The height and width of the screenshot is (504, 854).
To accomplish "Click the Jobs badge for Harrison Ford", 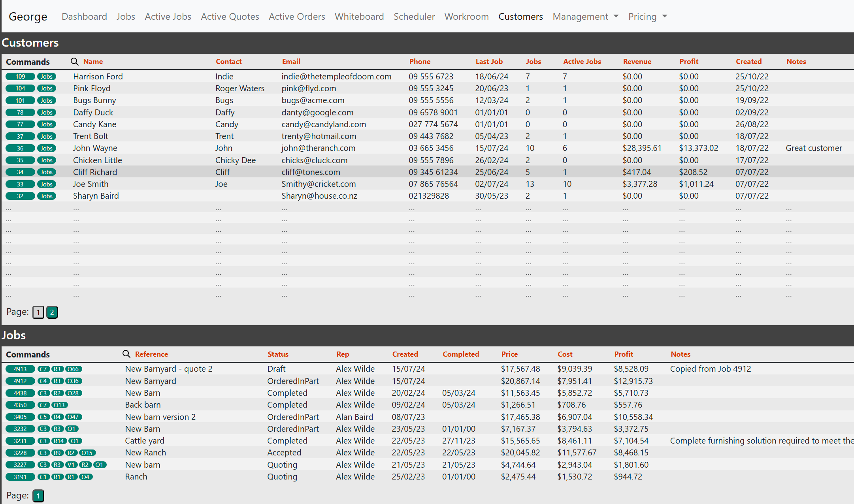I will [46, 77].
